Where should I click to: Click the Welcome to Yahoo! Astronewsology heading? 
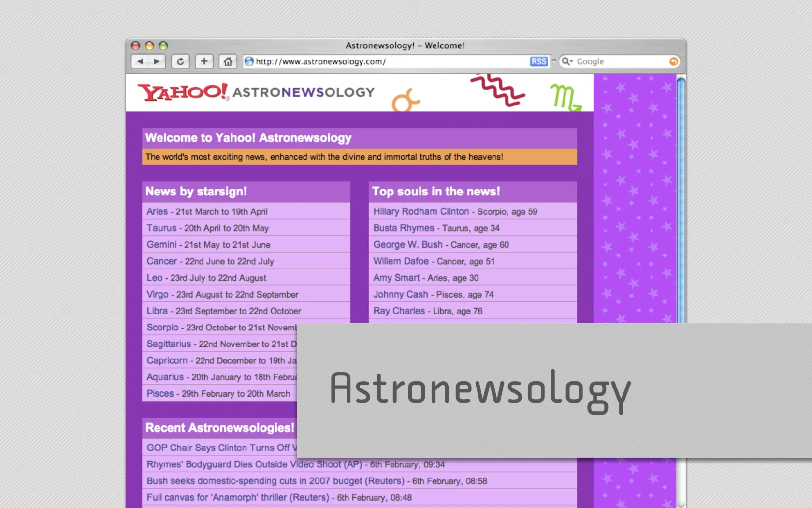pyautogui.click(x=248, y=138)
